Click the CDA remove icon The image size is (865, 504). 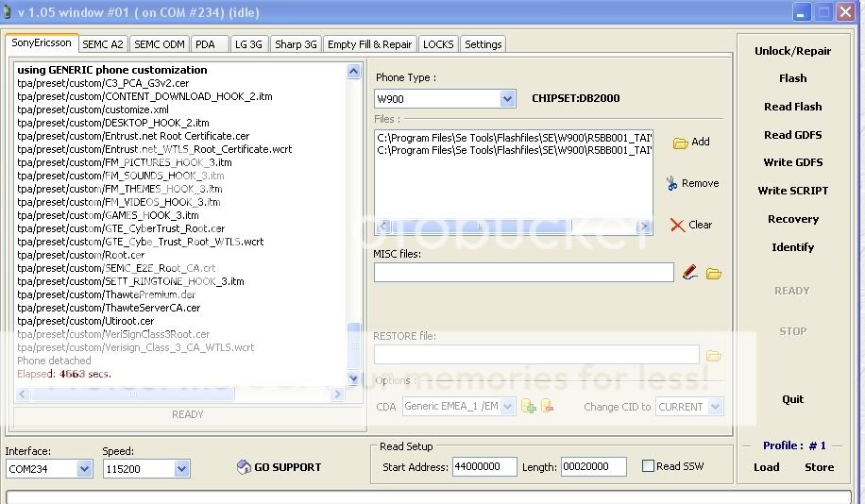[x=548, y=407]
